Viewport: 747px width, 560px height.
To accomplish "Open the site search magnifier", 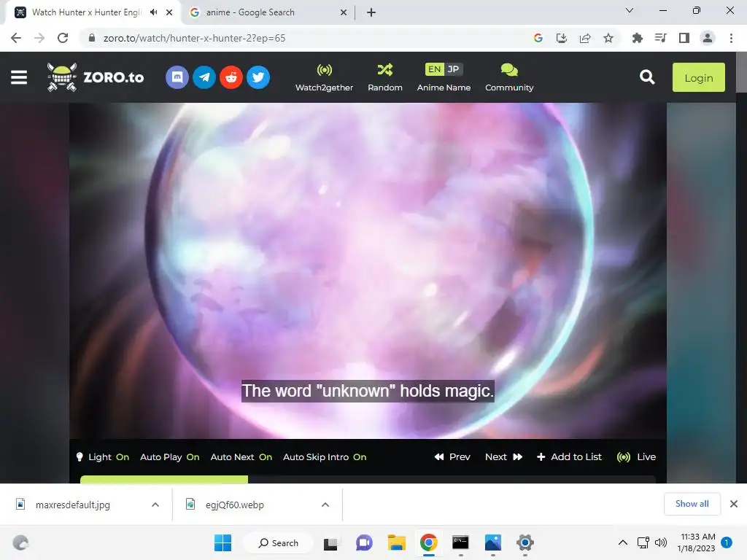I will click(x=647, y=77).
